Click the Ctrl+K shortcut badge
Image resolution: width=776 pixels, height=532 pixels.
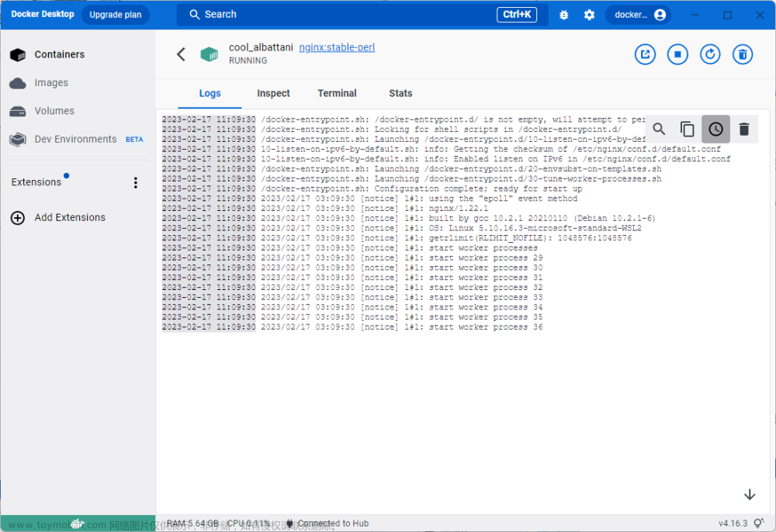517,15
